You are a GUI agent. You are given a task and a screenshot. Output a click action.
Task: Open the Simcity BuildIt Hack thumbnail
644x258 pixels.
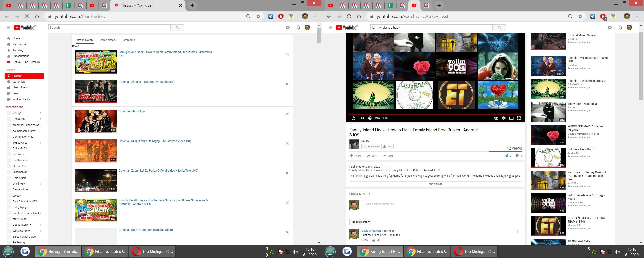point(96,210)
